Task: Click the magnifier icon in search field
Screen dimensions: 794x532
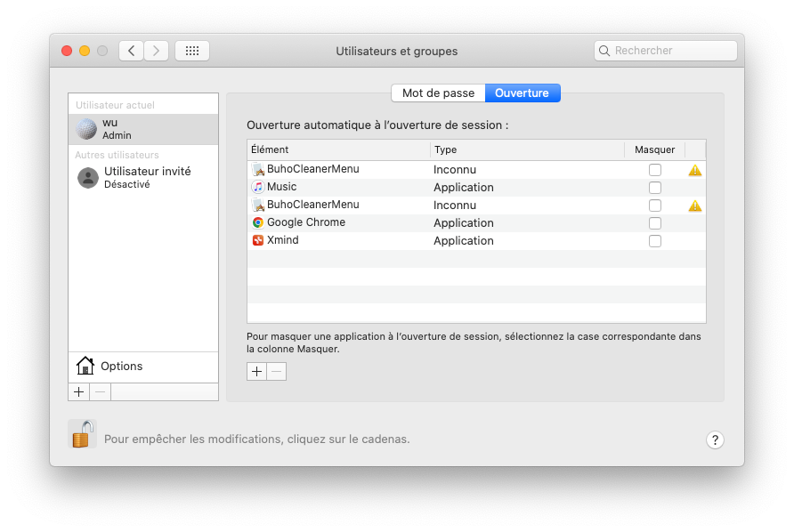Action: (604, 51)
